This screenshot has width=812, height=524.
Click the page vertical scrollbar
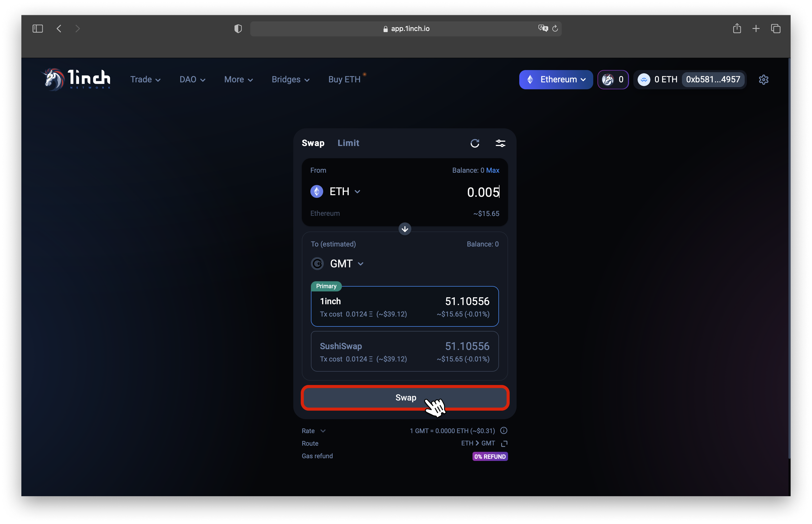click(789, 258)
